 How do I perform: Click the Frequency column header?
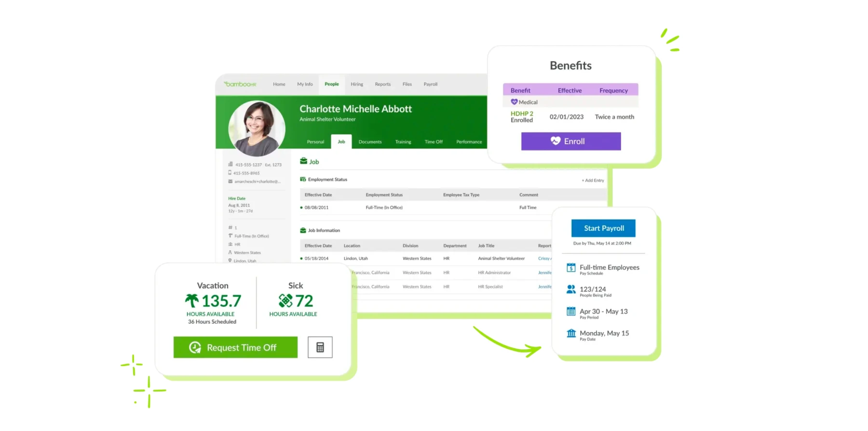point(613,91)
